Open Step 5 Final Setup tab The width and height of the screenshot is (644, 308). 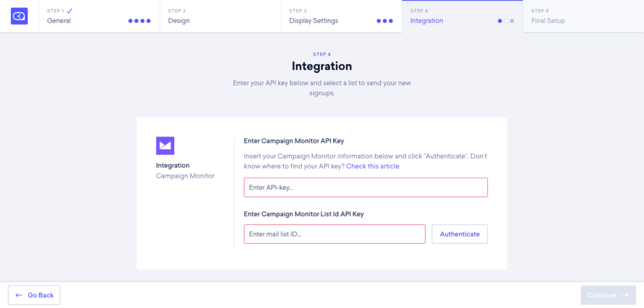pos(583,16)
